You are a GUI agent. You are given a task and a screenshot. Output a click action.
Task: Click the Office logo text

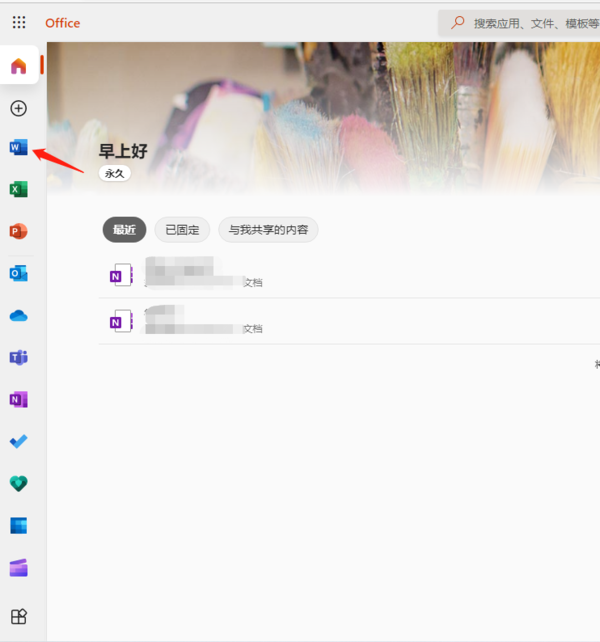tap(63, 23)
